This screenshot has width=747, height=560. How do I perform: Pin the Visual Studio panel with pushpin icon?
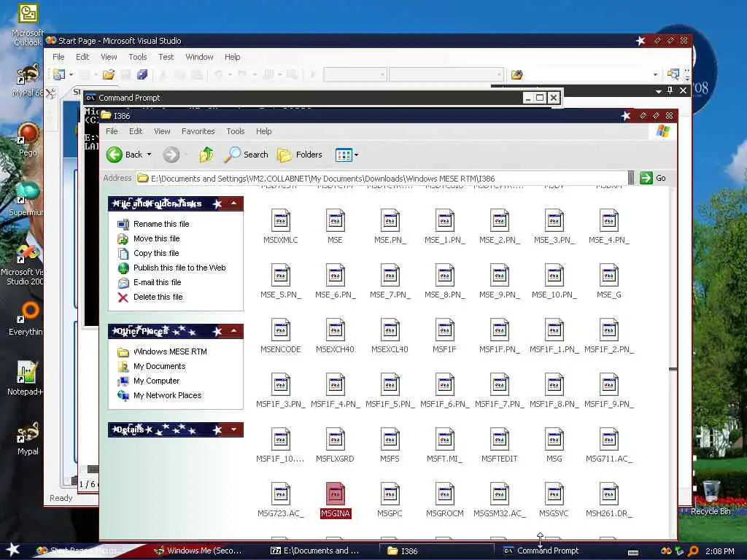coord(670,90)
